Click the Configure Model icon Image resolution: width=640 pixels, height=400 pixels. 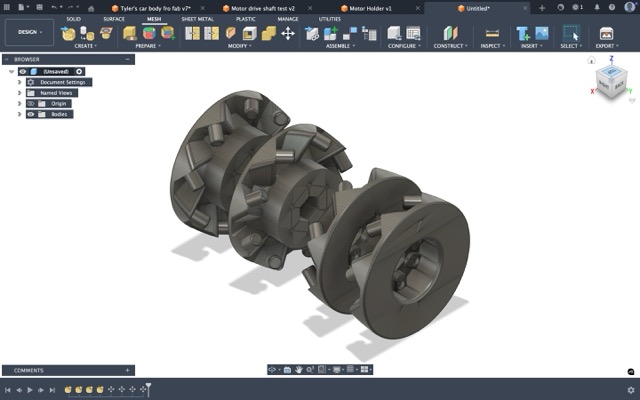[394, 33]
